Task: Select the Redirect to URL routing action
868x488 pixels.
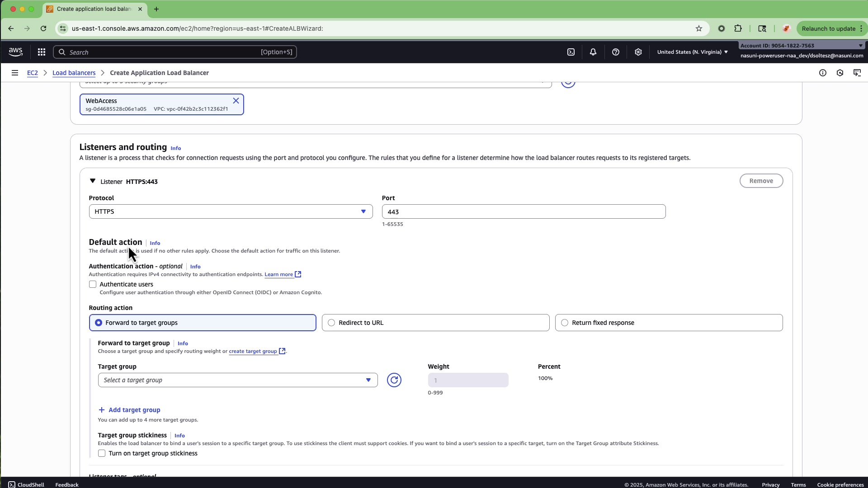Action: [331, 323]
